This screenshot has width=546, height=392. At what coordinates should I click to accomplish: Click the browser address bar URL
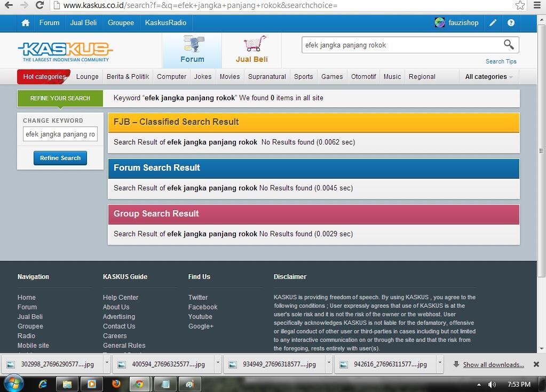point(200,5)
